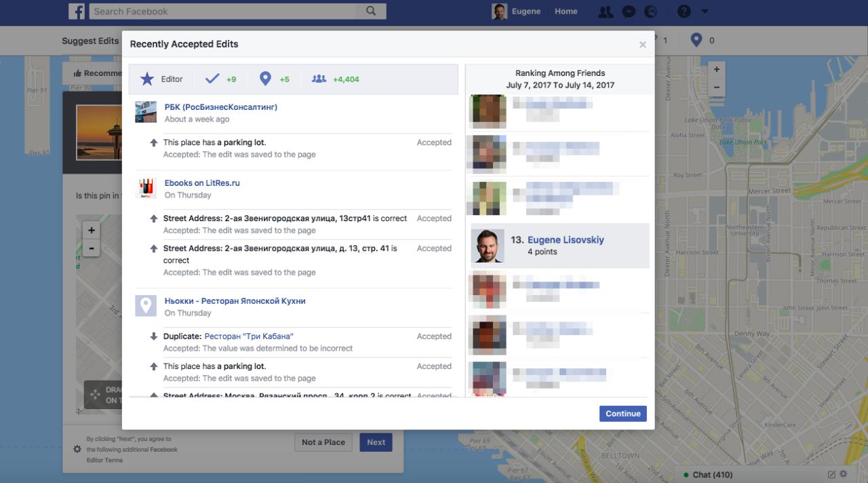Screen dimensions: 868x483
Task: Click the 'Accepted' status on Duplicate row
Action: tap(434, 336)
